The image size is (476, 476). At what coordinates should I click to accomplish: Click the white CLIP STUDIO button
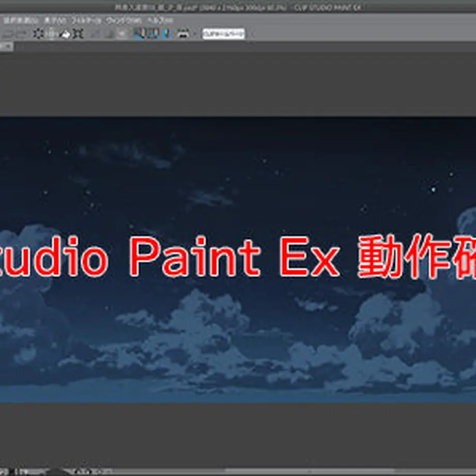[x=224, y=34]
